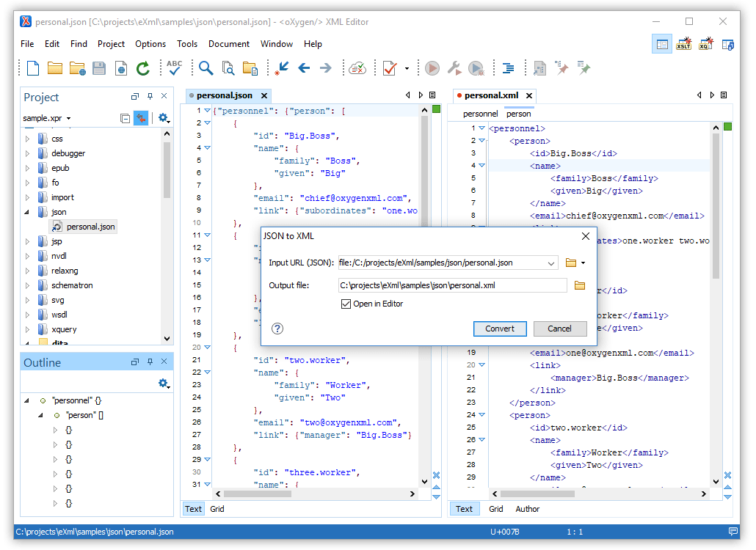Expand the xquery folder
The height and width of the screenshot is (550, 756).
(x=27, y=329)
